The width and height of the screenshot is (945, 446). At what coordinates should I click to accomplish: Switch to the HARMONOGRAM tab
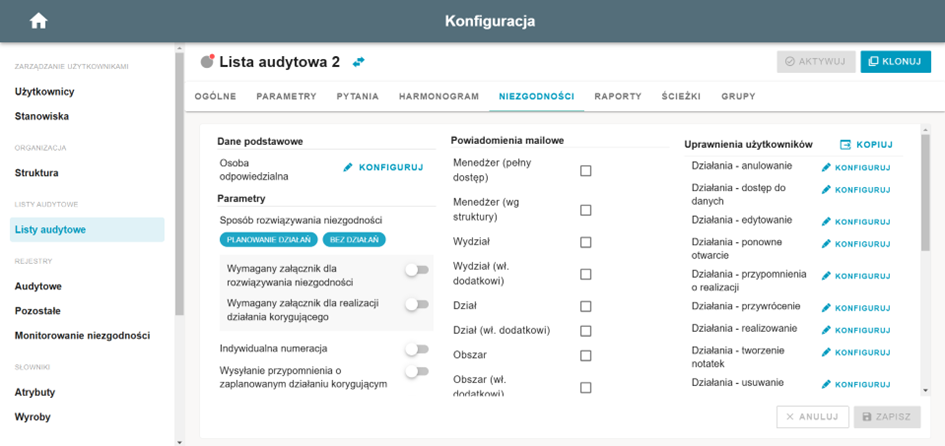point(439,96)
